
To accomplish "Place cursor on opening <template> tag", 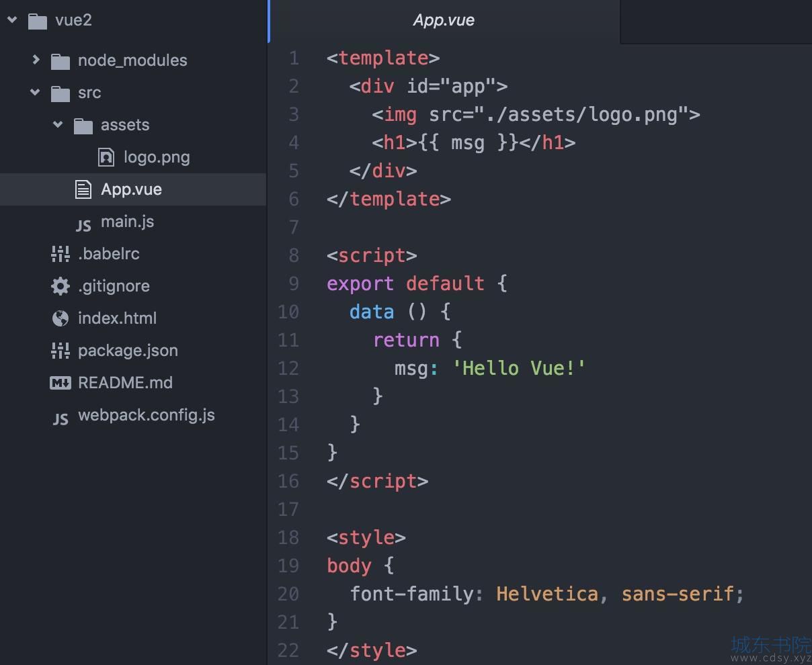I will click(x=383, y=58).
